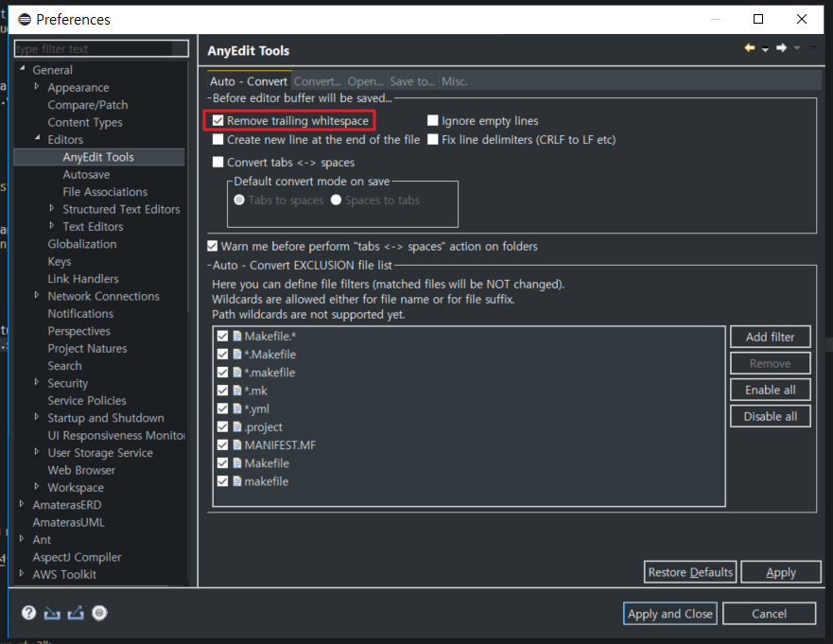This screenshot has width=833, height=644.
Task: Enable Create new line at end of file
Action: 217,139
